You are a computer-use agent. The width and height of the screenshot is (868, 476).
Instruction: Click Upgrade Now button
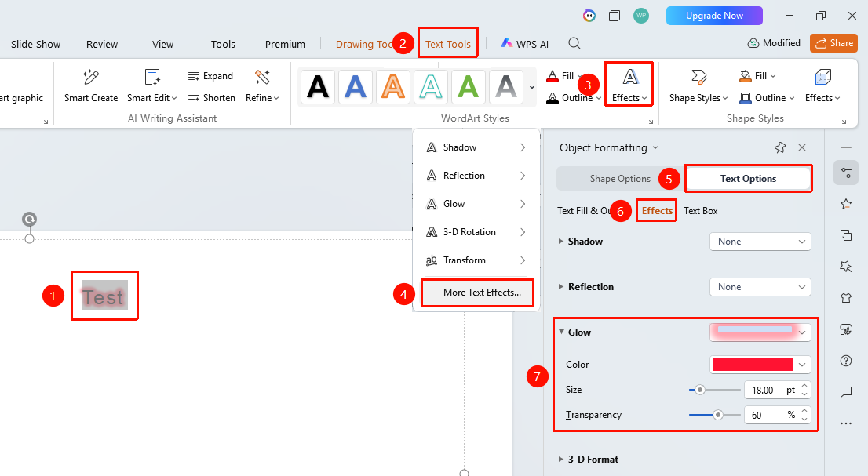click(x=714, y=16)
